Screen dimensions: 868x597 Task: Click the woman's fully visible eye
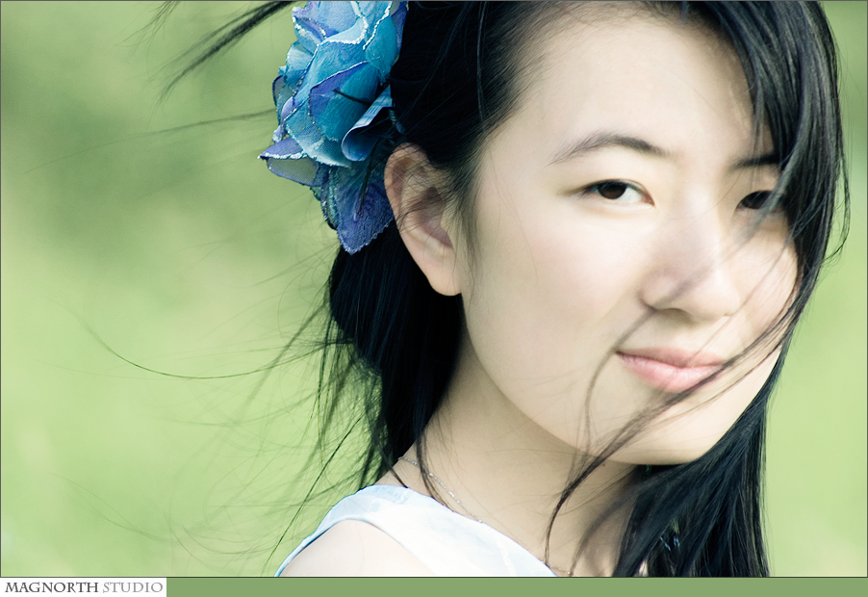click(x=612, y=191)
